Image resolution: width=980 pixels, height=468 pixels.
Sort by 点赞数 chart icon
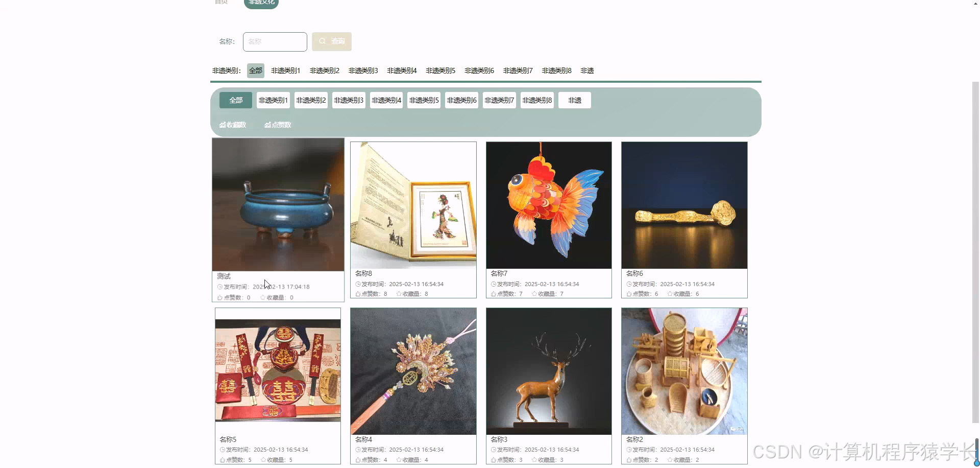pyautogui.click(x=267, y=125)
